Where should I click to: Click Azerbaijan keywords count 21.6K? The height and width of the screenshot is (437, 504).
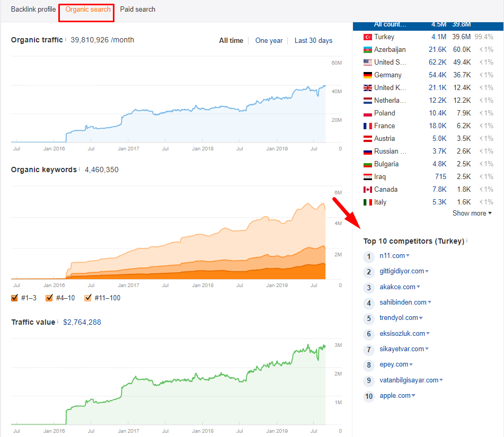[x=437, y=49]
